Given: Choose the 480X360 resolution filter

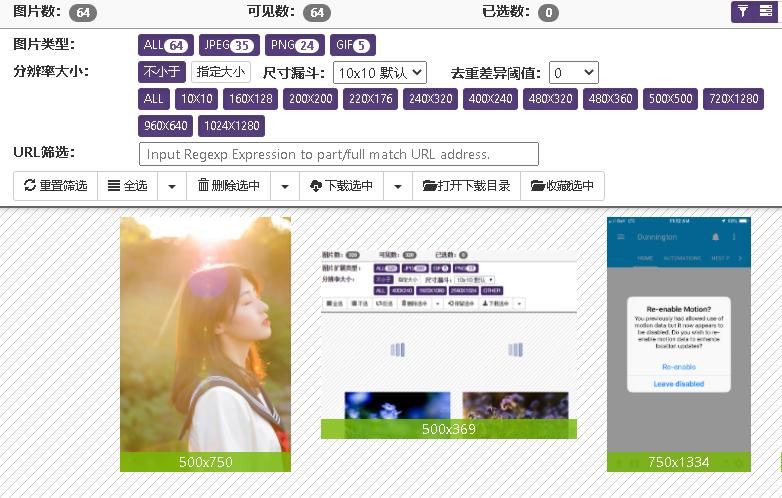Looking at the screenshot, I should [610, 99].
